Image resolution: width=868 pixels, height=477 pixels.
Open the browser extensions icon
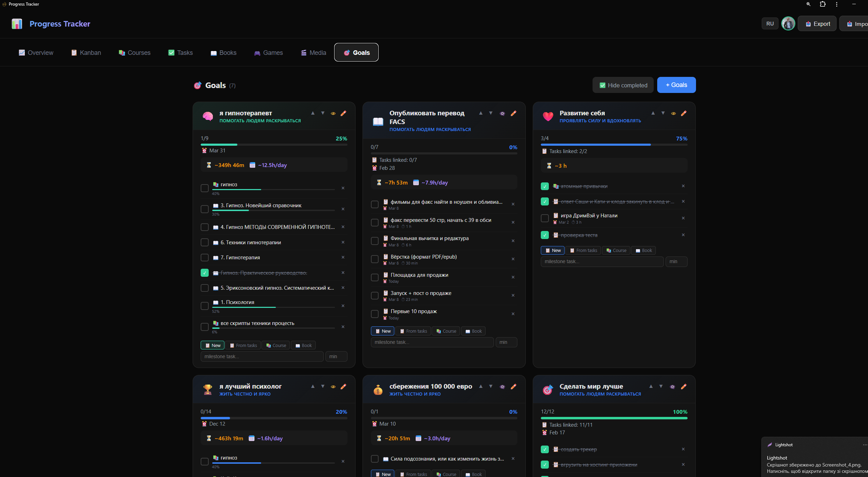coord(822,4)
